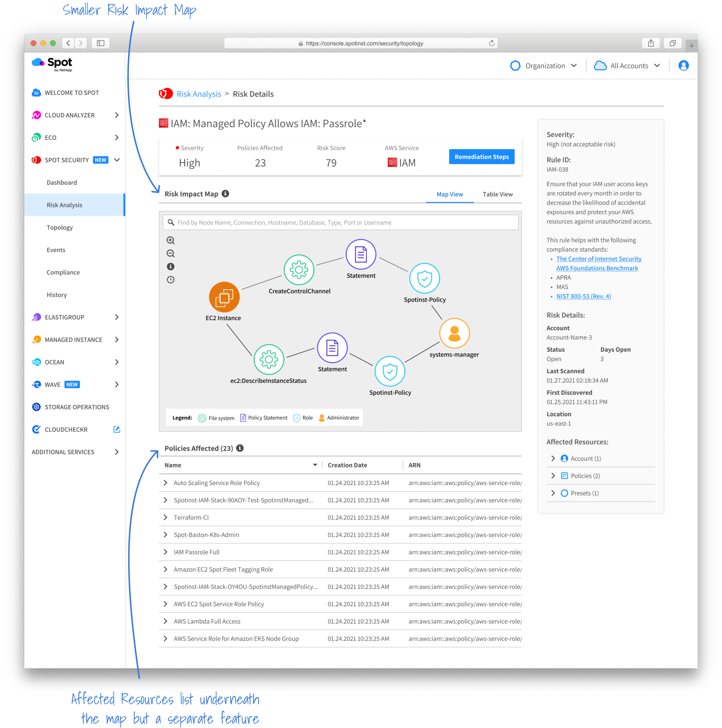Click the map history clock icon
Screen dimensions: 722x728
[x=171, y=280]
